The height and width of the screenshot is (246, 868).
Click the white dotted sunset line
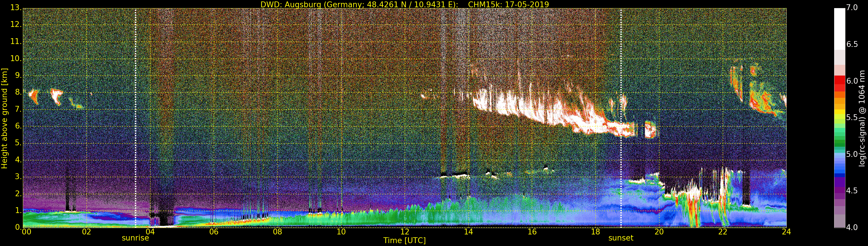[621, 118]
